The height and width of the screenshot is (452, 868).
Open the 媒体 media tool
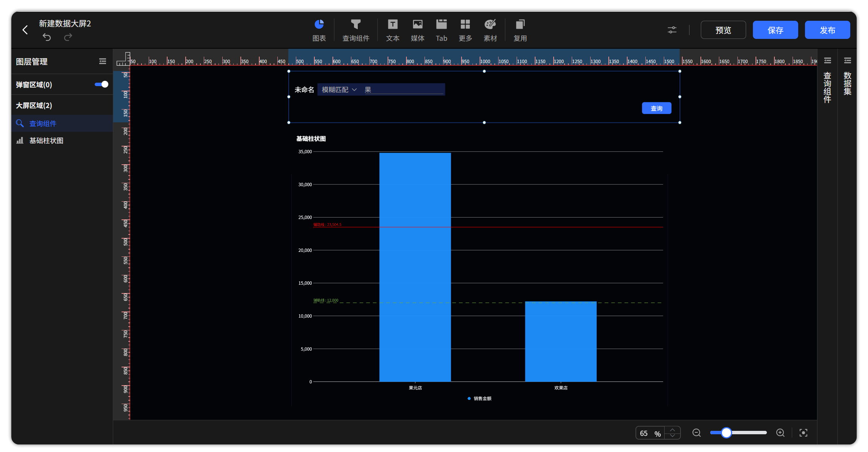coord(417,30)
